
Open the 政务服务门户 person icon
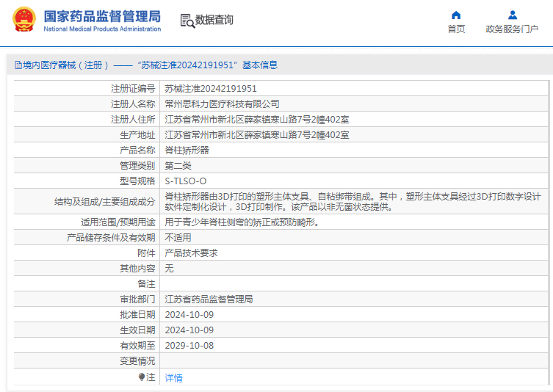coord(513,15)
